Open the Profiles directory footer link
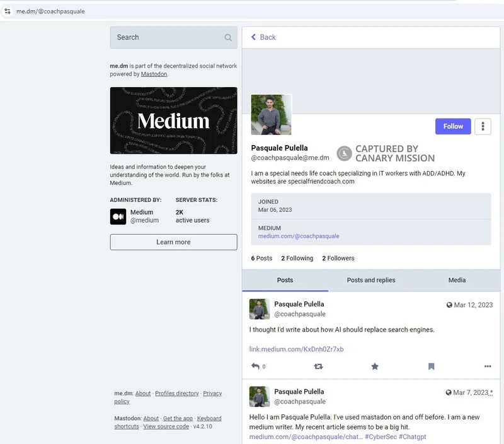 coord(178,394)
